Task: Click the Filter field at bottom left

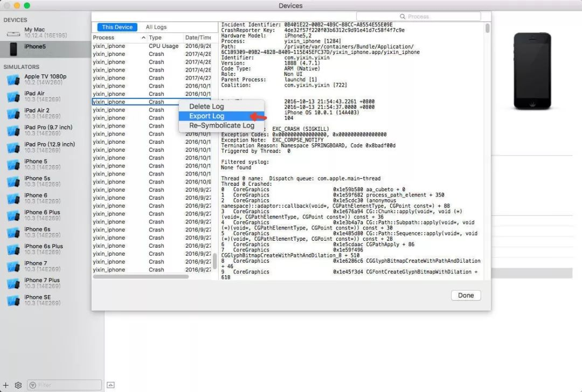Action: click(x=64, y=385)
